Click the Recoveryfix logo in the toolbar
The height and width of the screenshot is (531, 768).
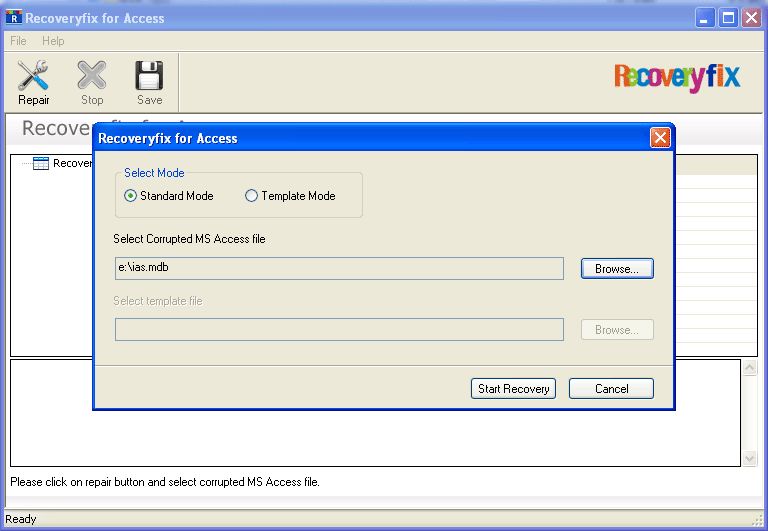[x=677, y=77]
